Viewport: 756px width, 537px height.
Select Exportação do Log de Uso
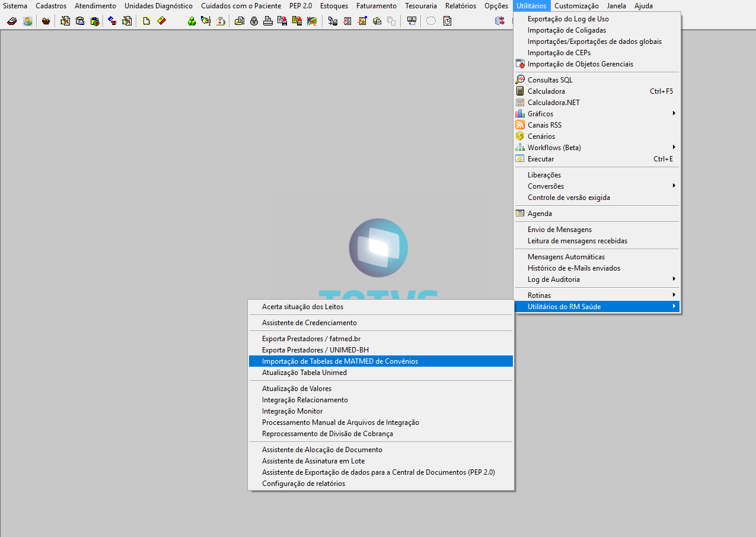597,19
